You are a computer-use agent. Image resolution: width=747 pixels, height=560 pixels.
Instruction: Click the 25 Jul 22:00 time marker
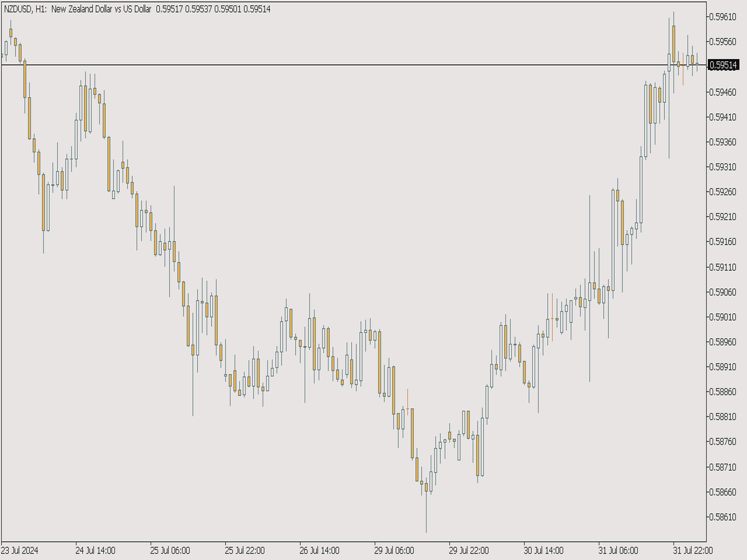[245, 551]
